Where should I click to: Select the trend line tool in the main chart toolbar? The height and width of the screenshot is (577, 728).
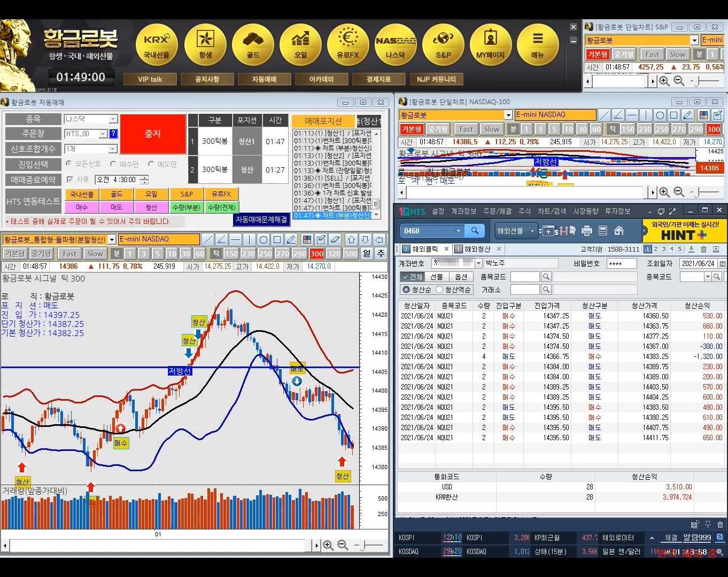tap(208, 239)
